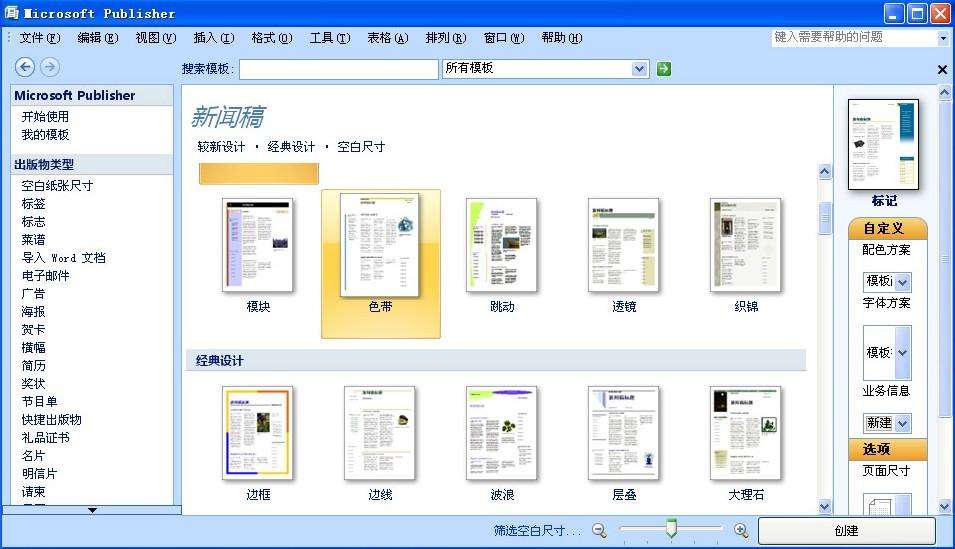Select 电子邮件 publication type
The width and height of the screenshot is (955, 549).
(45, 275)
